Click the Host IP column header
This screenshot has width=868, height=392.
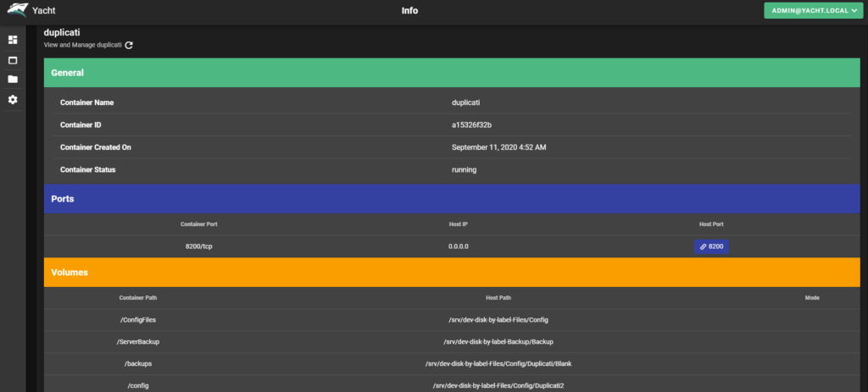pos(459,224)
